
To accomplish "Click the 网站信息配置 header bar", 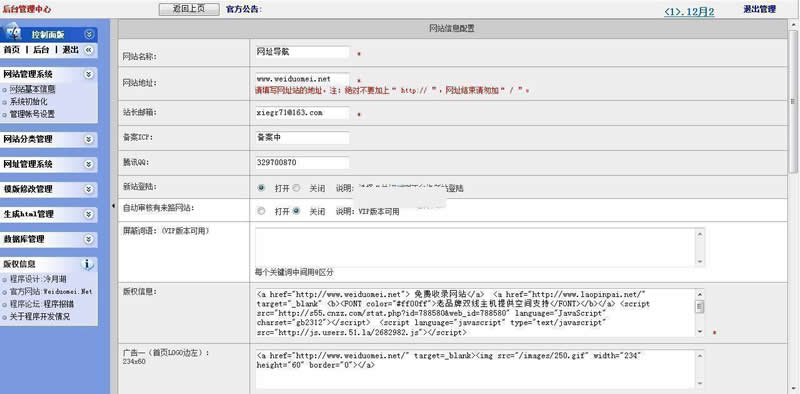I will click(x=453, y=29).
